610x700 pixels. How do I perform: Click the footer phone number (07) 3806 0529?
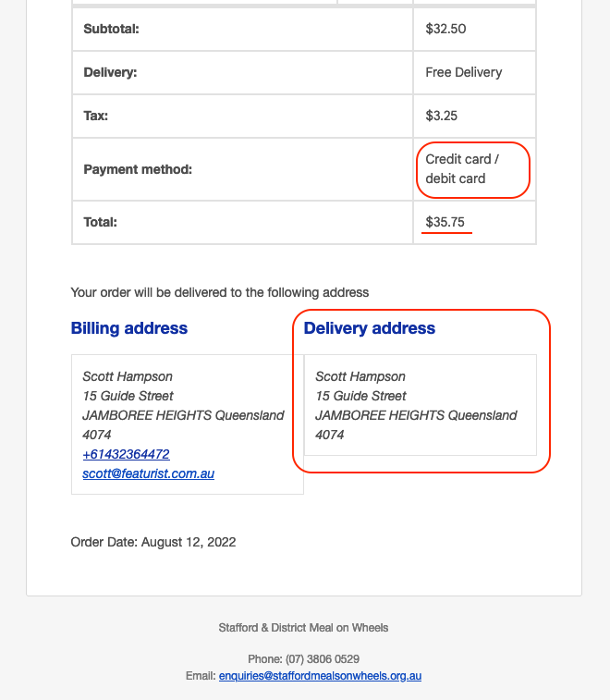(323, 659)
